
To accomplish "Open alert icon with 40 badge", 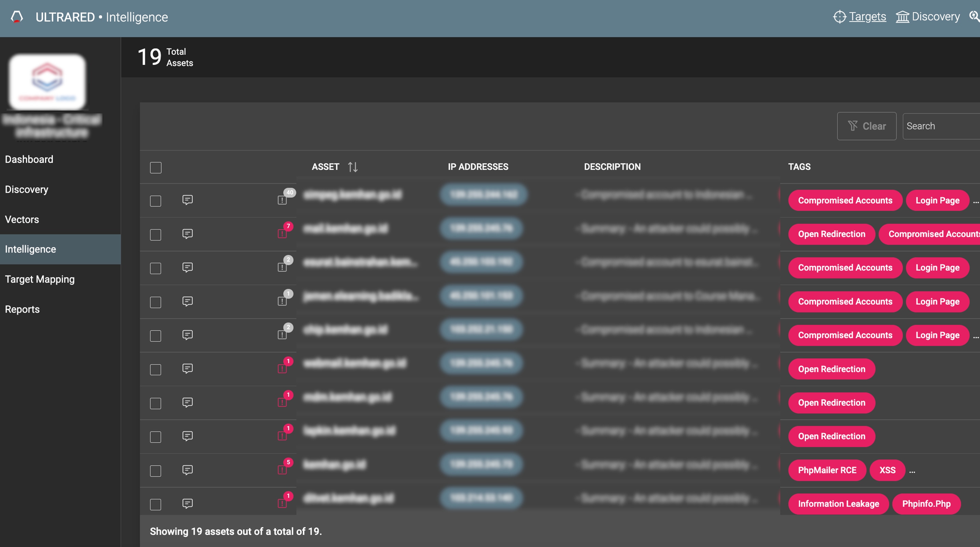I will coord(282,200).
